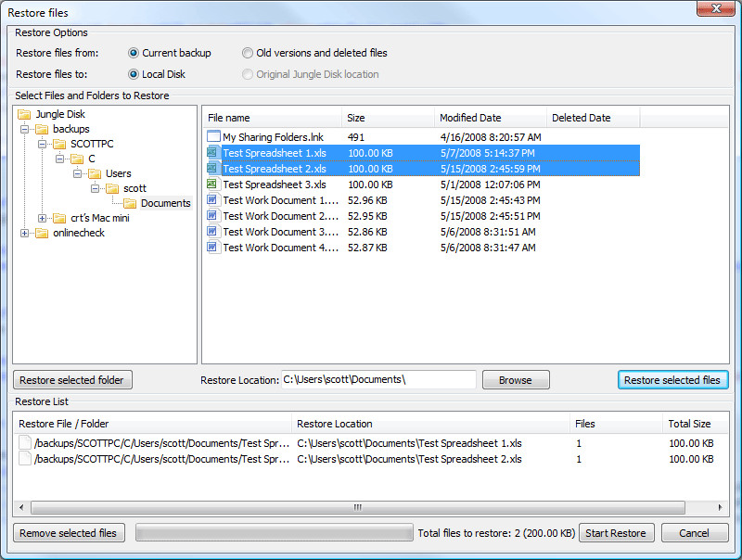Click Word icon of Test Work Document 4

click(x=213, y=248)
